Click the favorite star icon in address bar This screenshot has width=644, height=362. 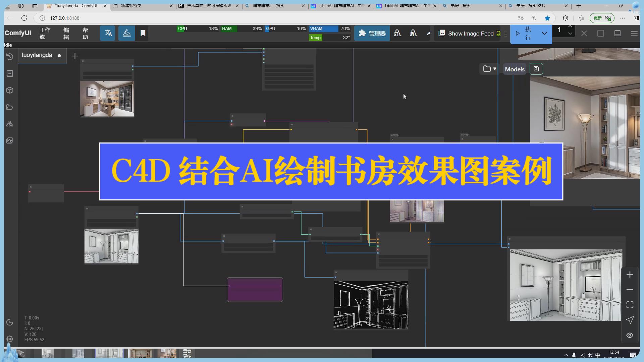pyautogui.click(x=547, y=18)
